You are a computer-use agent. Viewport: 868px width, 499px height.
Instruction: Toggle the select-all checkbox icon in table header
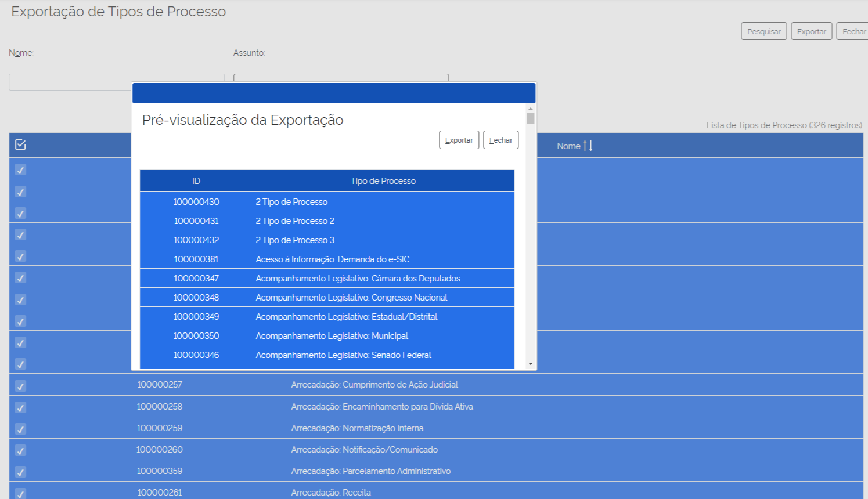point(20,144)
